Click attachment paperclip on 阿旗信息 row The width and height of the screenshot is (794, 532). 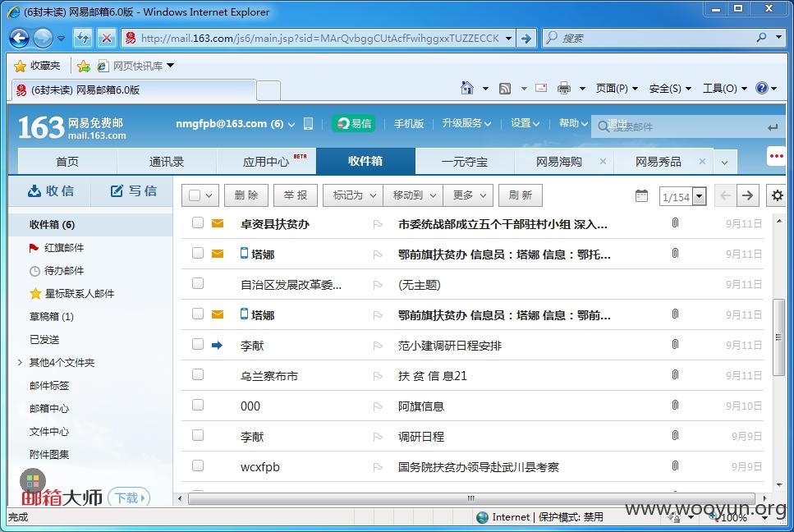[675, 405]
